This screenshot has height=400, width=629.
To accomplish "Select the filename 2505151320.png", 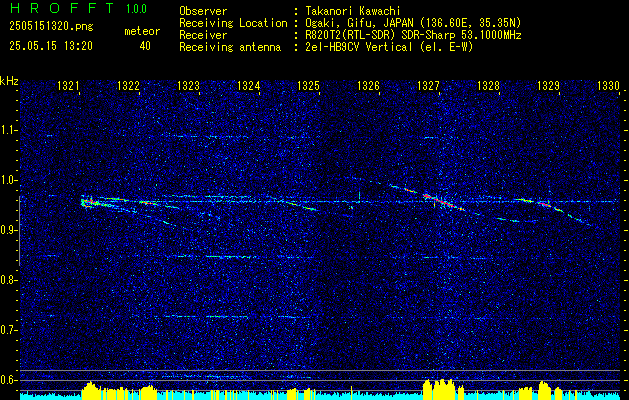I will 51,26.
